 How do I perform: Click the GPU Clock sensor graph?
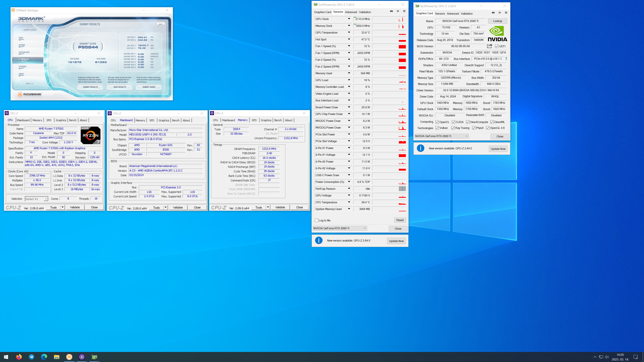tap(389, 19)
